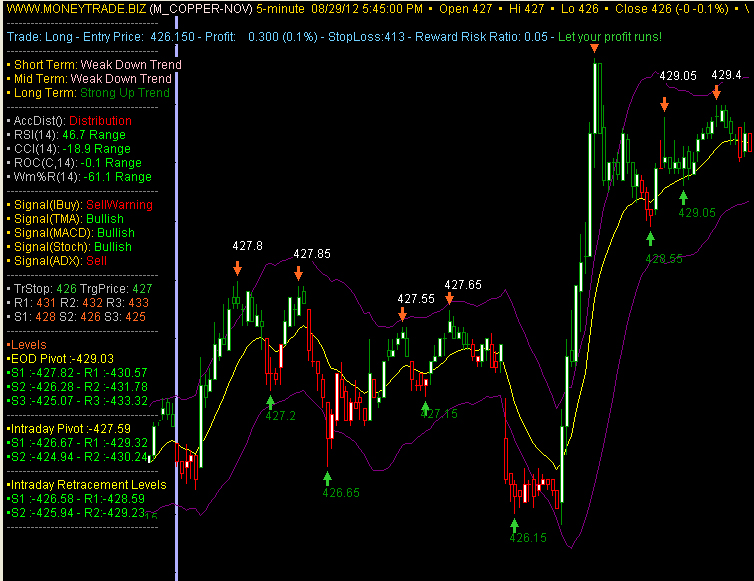Click 'S1 :-426.58 - R1:-428.59' line
Viewport: 754px width, 581px height.
(76, 498)
